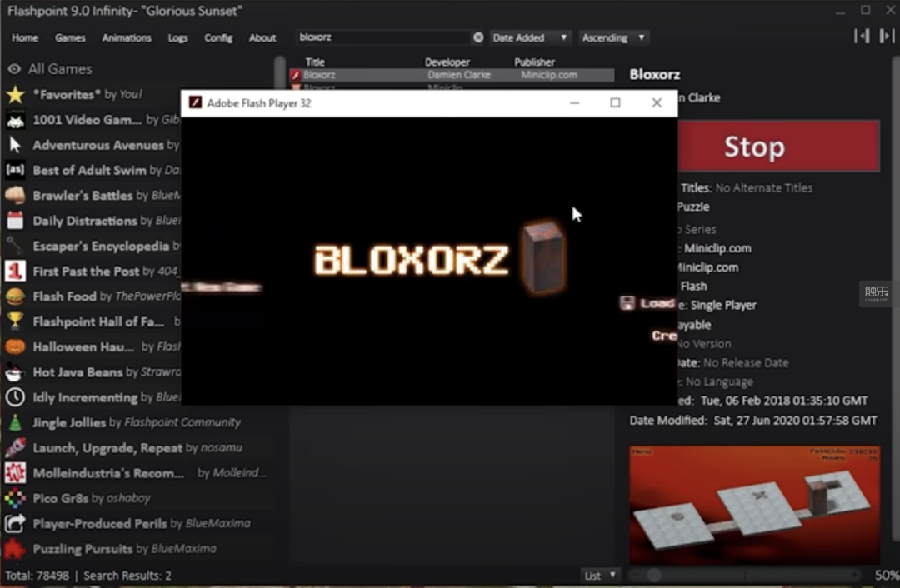Open the Date Added sort dropdown

point(529,37)
